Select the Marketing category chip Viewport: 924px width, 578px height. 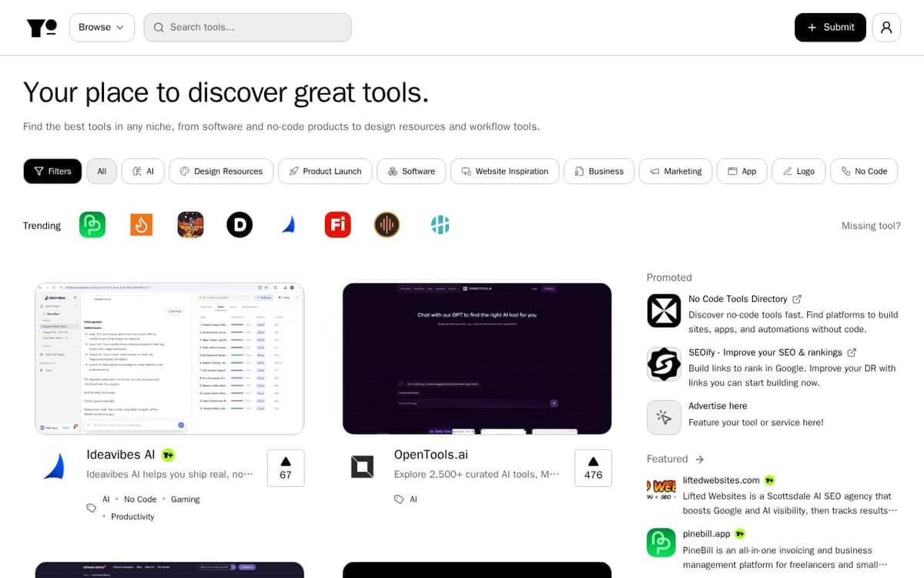pos(675,171)
